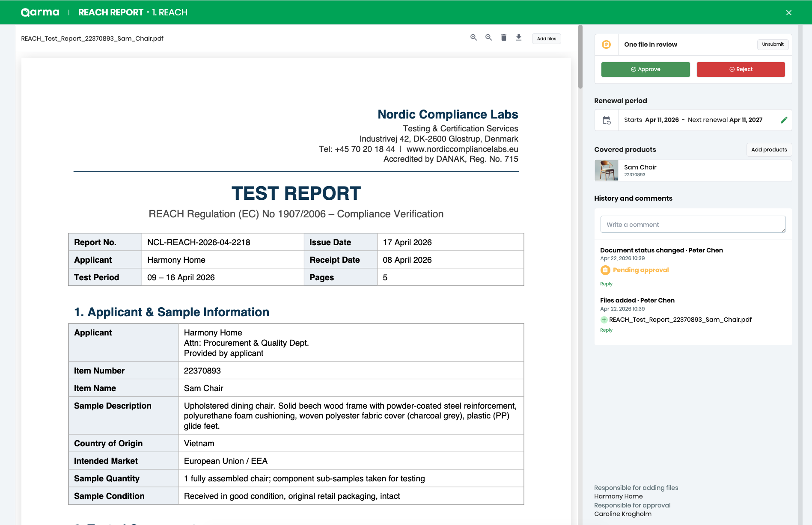Screen dimensions: 812x525
Task: Unsubmit the file in review
Action: 773,44
